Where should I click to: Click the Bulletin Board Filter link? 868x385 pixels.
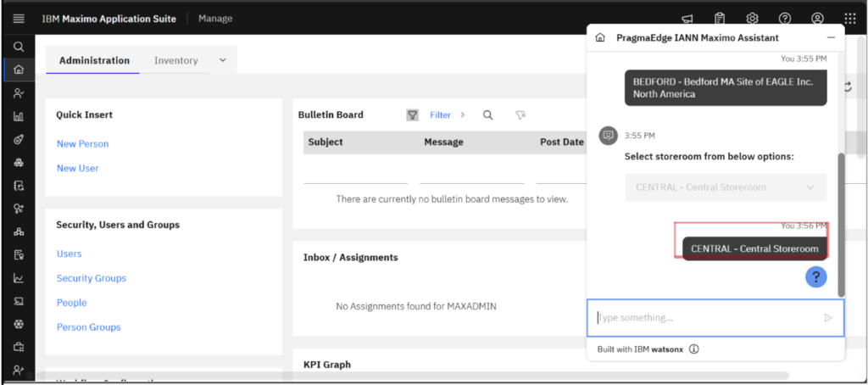pyautogui.click(x=441, y=114)
